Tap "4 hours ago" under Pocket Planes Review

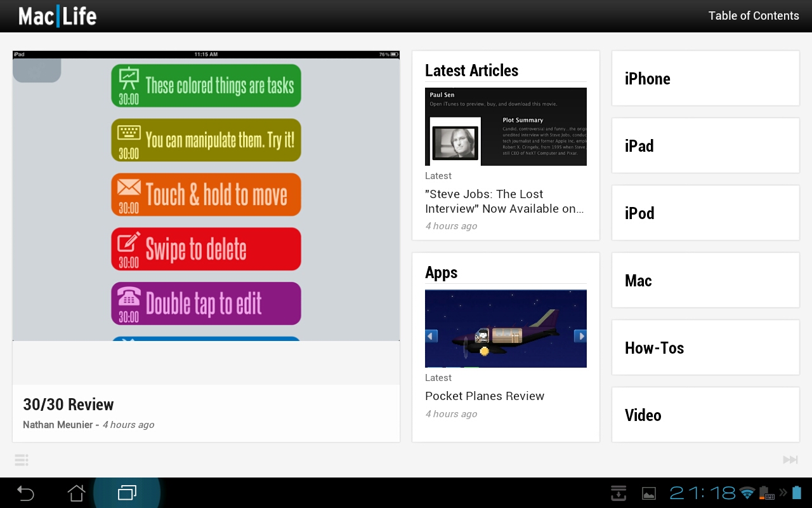coord(451,414)
